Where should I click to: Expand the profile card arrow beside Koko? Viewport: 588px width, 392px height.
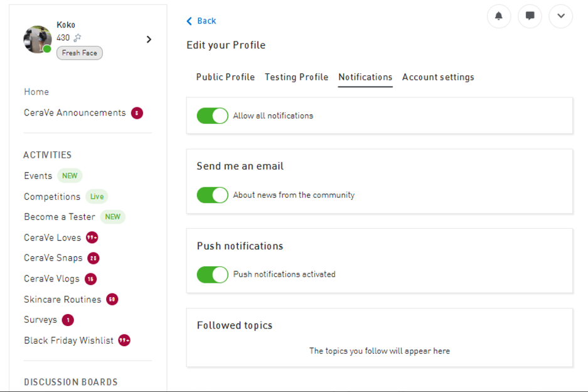point(149,40)
